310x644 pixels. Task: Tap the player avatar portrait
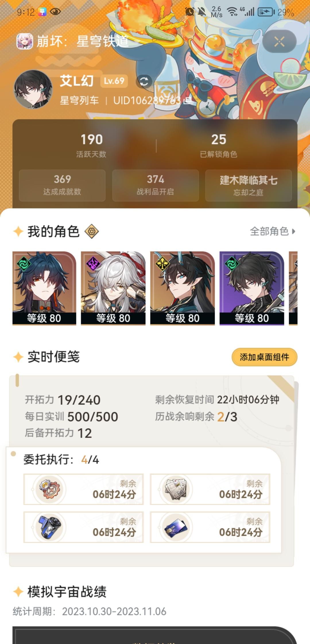click(33, 89)
